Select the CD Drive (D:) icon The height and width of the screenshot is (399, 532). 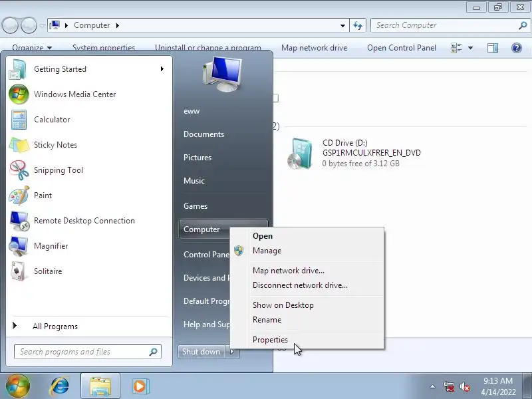click(x=300, y=154)
